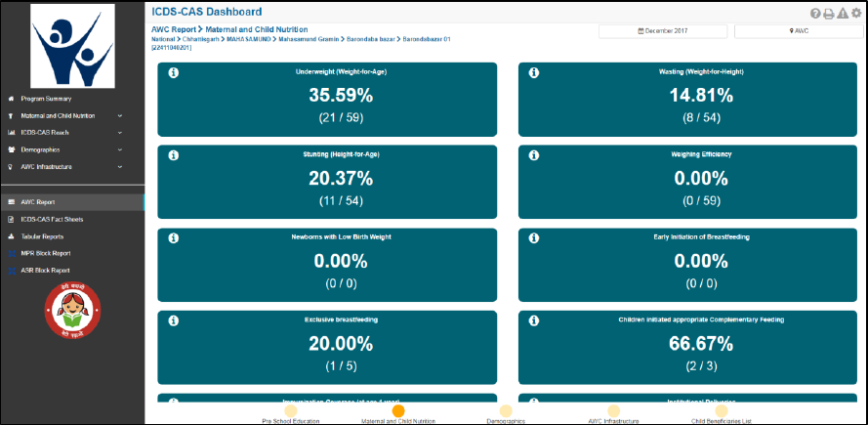
Task: Click the icon beside MPR Block Report
Action: tap(11, 253)
